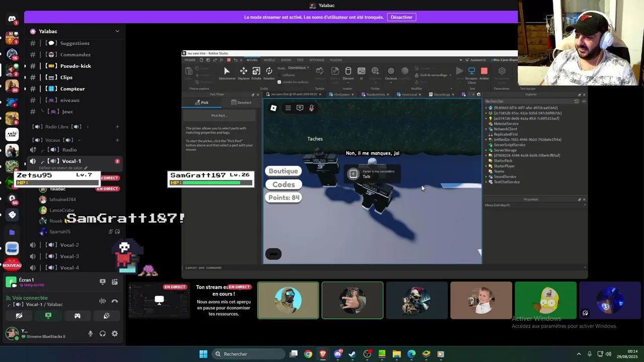Activate the Rotation tool
This screenshot has height=362, width=644.
pyautogui.click(x=269, y=73)
